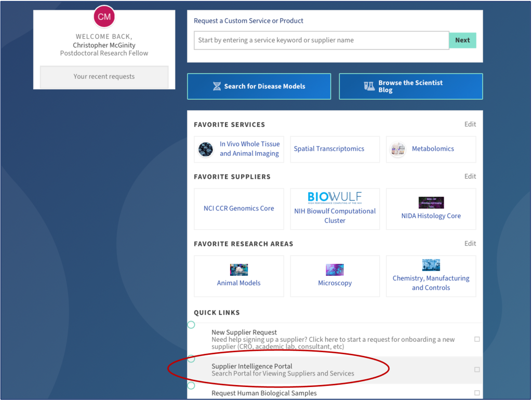Open the Supplier Intelligence Portal link
532x400 pixels.
click(252, 366)
